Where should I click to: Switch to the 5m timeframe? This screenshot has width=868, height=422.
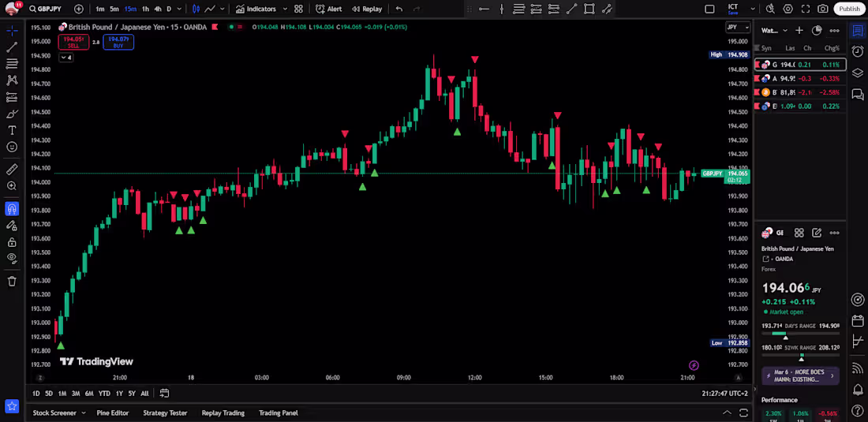pyautogui.click(x=114, y=9)
